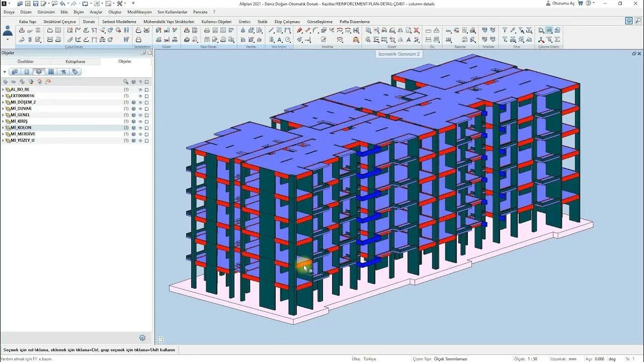Viewport: 644px width, 362px height.
Task: Click the ruler measure icon in Ölç group
Action: point(428,30)
